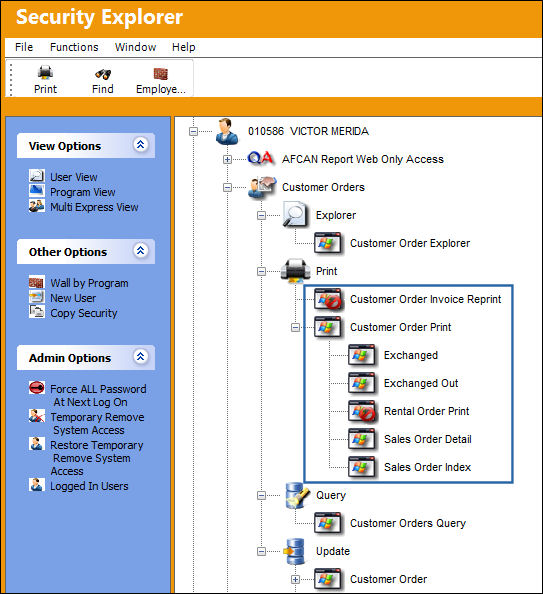This screenshot has height=594, width=543.
Task: Choose the New User option
Action: pyautogui.click(x=73, y=298)
